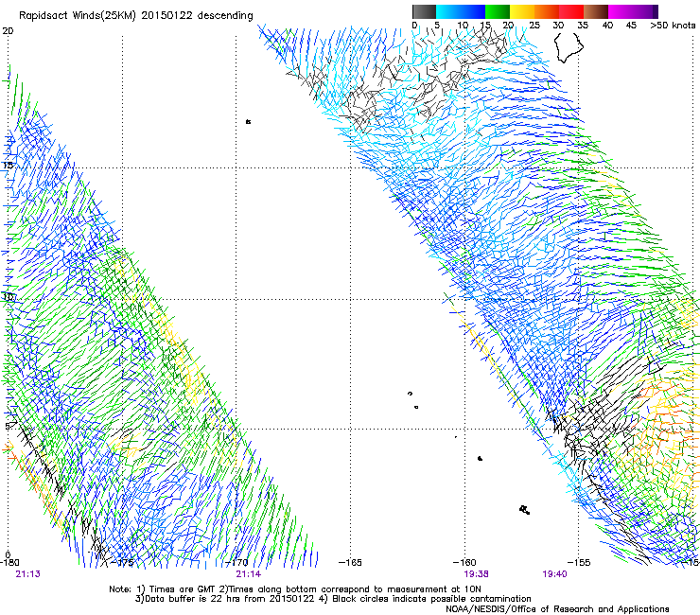700x615 pixels.
Task: Click the latitude '20' label at top left
Action: pyautogui.click(x=8, y=31)
